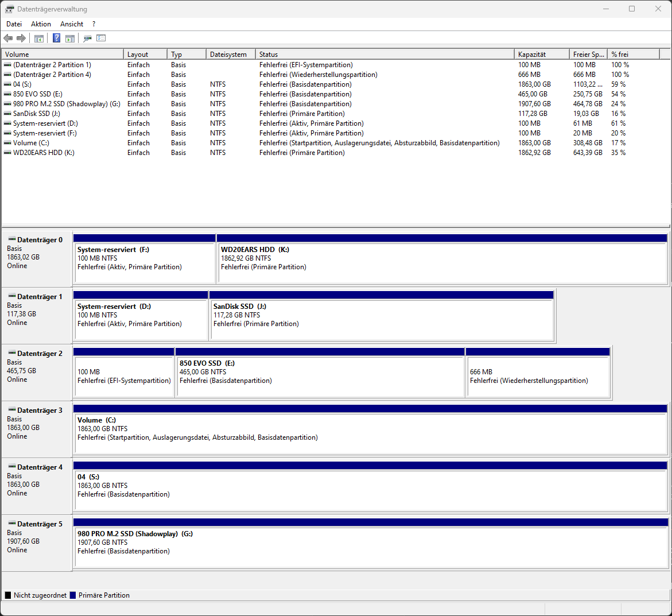Viewport: 672px width, 616px height.
Task: Open the Ansicht menu
Action: pyautogui.click(x=72, y=24)
